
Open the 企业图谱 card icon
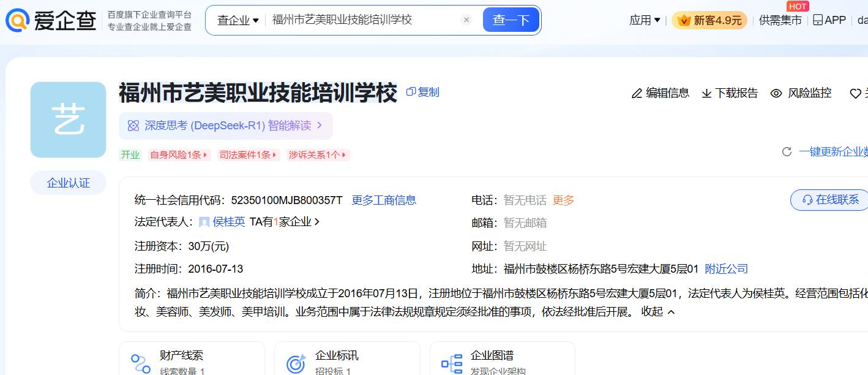click(452, 363)
